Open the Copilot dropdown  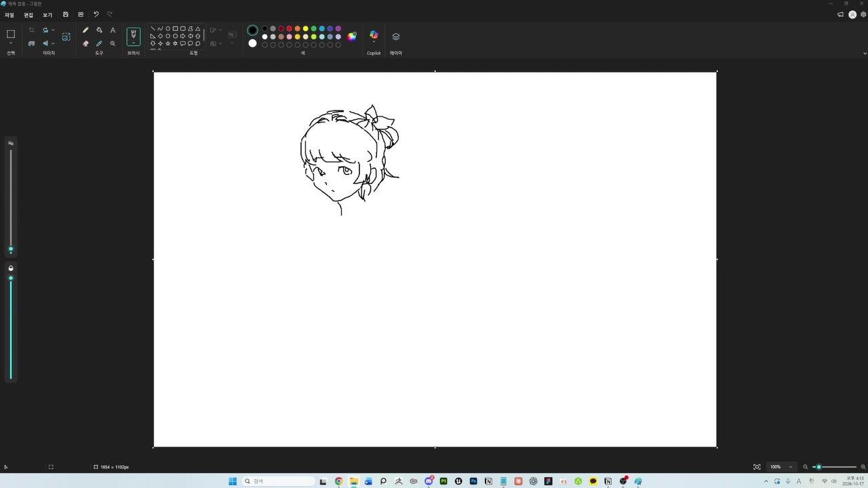[374, 42]
